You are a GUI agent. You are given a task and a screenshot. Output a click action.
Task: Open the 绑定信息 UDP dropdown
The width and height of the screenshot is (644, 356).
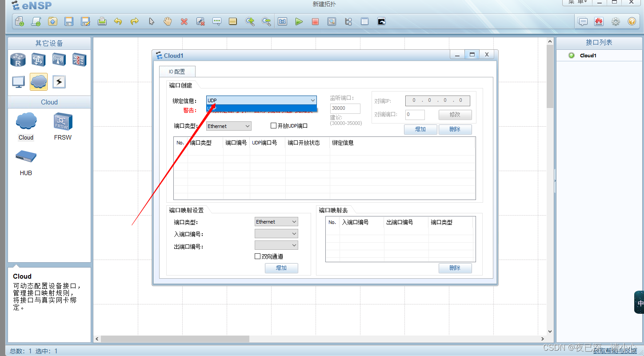[x=261, y=100]
